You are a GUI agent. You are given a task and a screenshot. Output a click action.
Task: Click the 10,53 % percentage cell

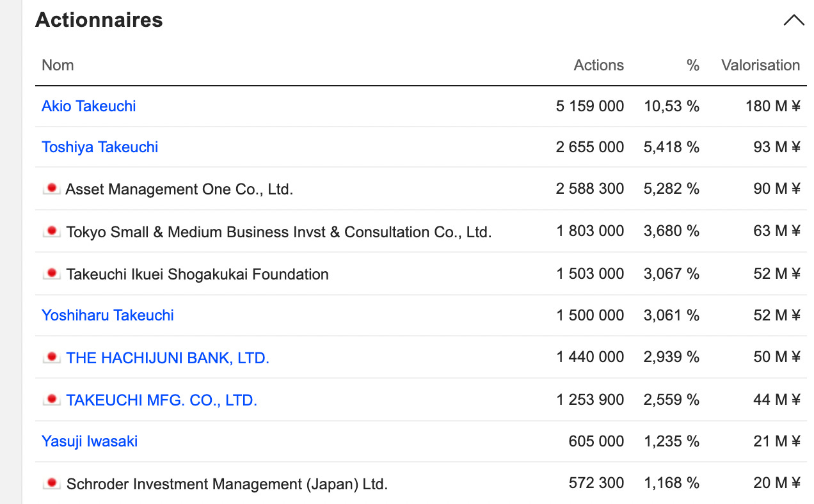pos(672,106)
